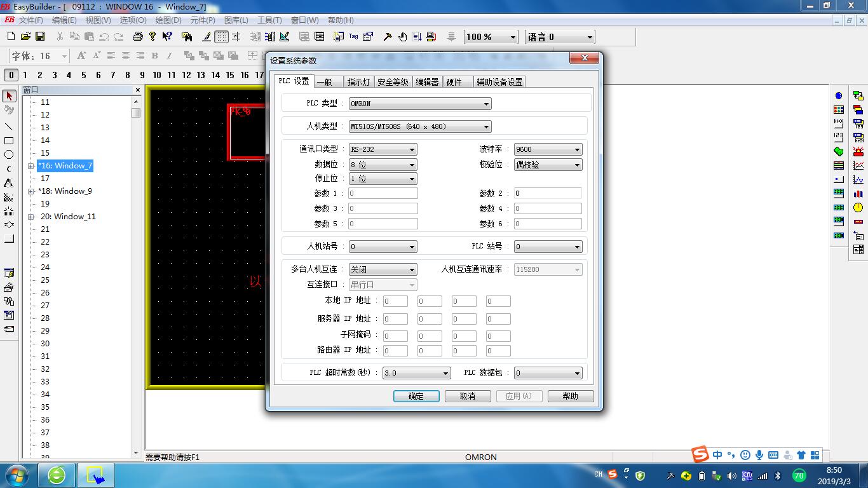This screenshot has width=868, height=488.
Task: Switch to the 指示灯 tab
Action: tap(358, 82)
